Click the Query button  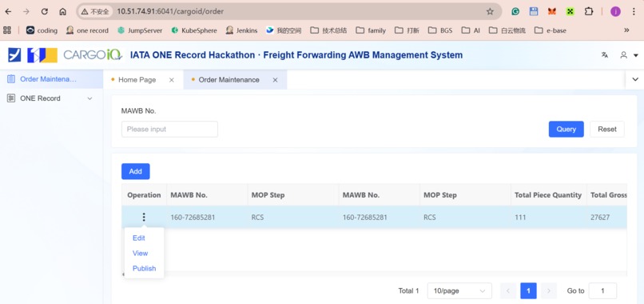pyautogui.click(x=566, y=129)
